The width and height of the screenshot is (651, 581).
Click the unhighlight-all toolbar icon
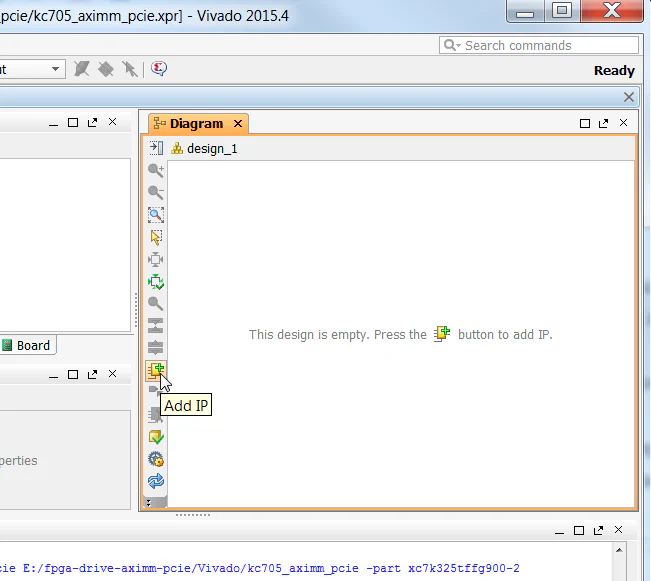[x=82, y=69]
